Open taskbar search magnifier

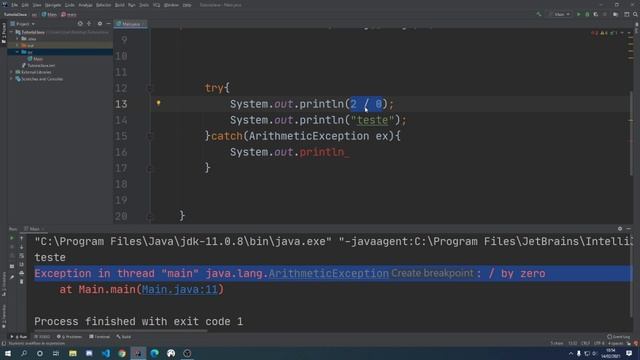[x=24, y=353]
